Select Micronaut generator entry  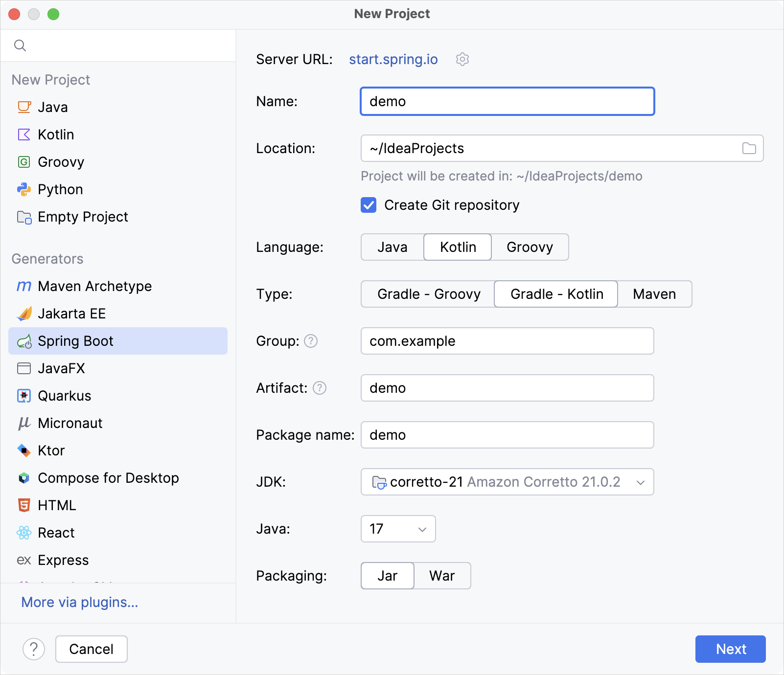coord(118,423)
